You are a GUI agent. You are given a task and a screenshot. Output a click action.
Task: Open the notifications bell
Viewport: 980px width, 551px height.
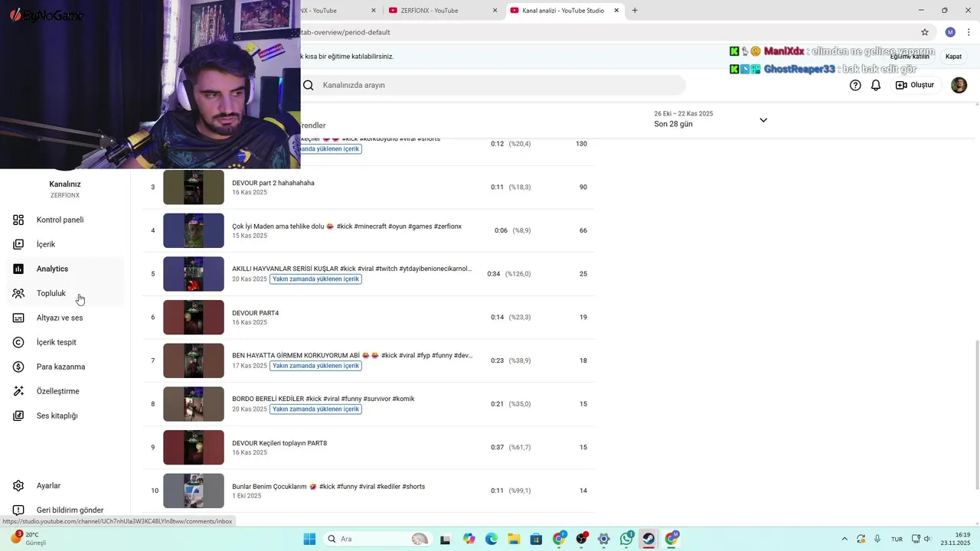point(876,85)
